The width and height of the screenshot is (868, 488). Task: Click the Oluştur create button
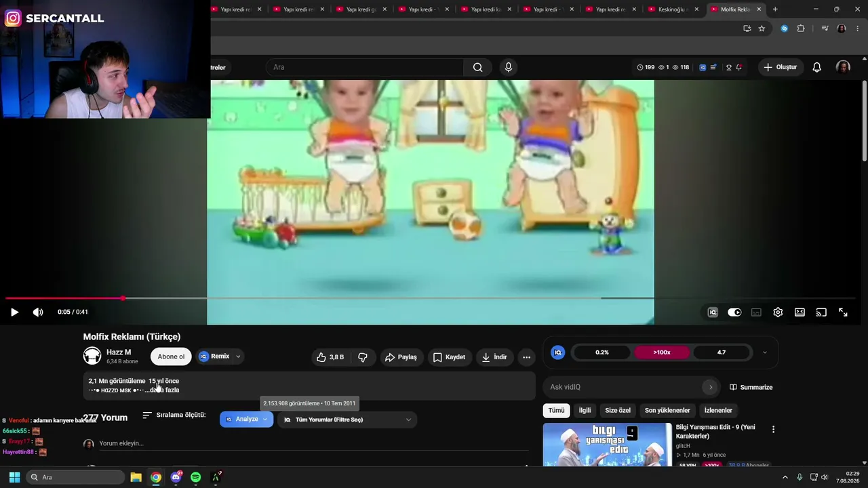coord(781,67)
